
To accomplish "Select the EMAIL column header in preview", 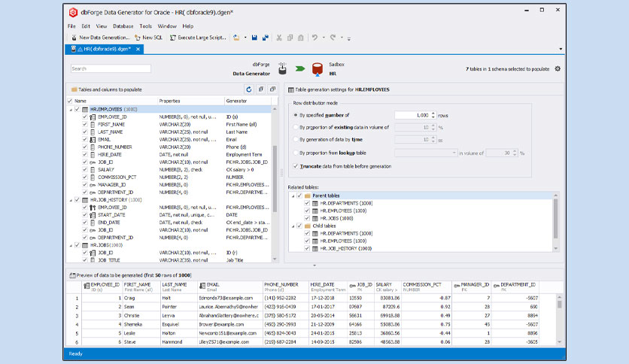I will 230,287.
